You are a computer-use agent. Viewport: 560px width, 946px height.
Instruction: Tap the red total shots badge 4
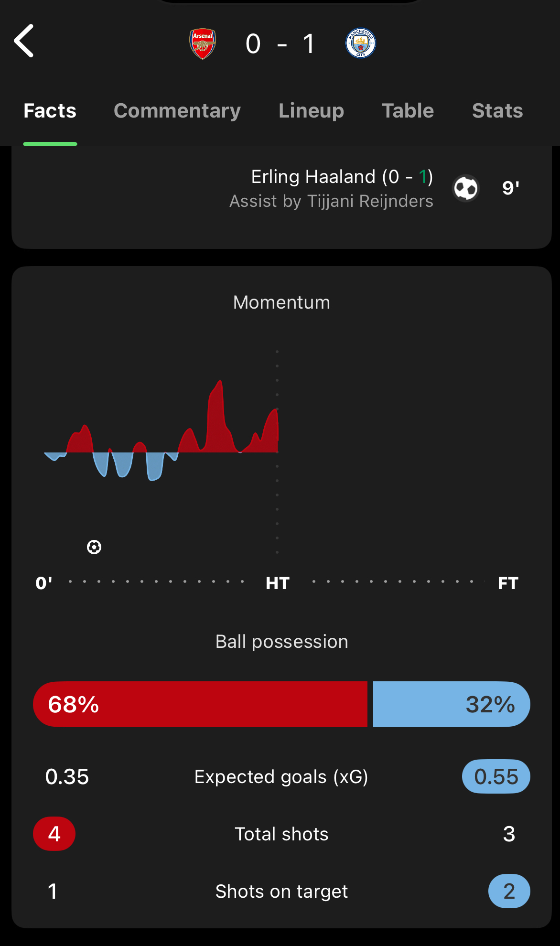(x=54, y=834)
